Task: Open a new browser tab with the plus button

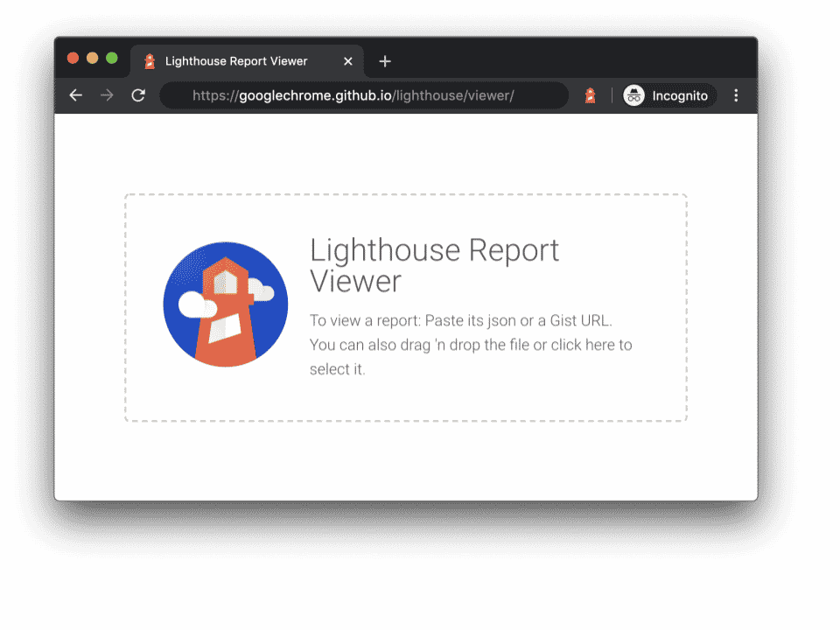Action: (385, 61)
